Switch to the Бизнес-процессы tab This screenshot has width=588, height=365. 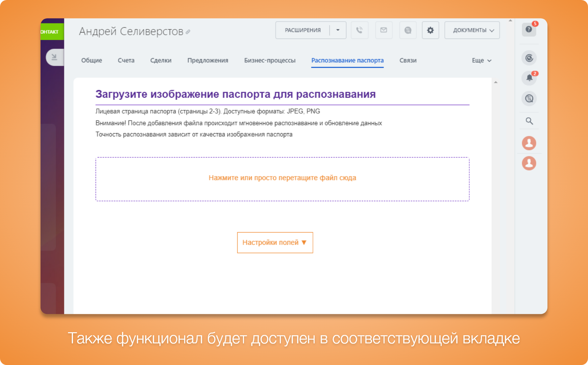point(270,60)
